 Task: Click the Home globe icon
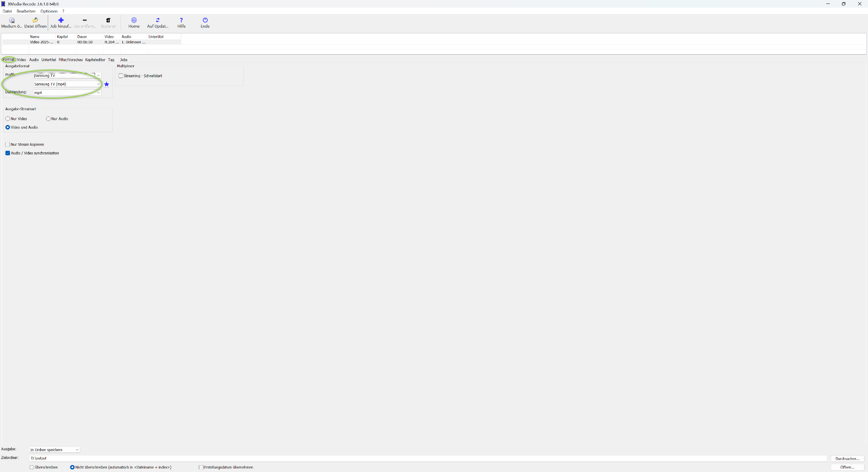pyautogui.click(x=134, y=20)
